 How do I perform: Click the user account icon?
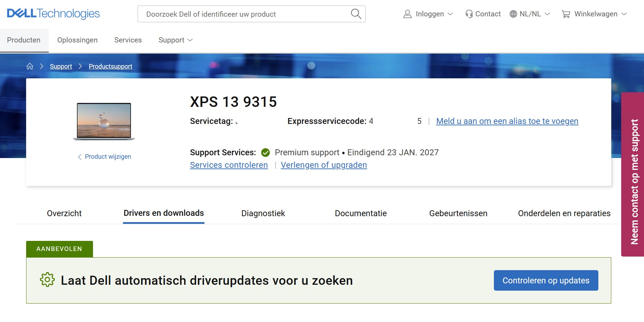pyautogui.click(x=407, y=14)
